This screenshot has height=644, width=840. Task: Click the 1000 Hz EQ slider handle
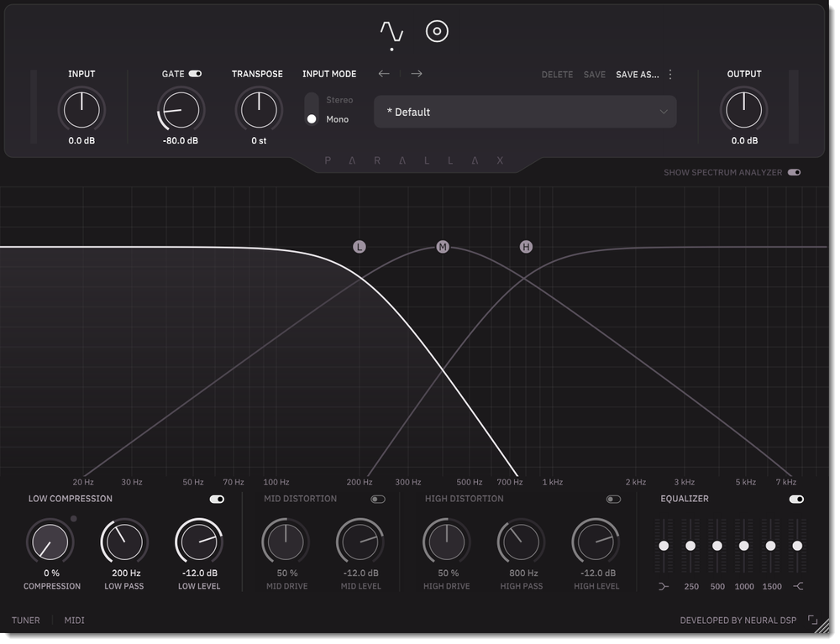[743, 546]
